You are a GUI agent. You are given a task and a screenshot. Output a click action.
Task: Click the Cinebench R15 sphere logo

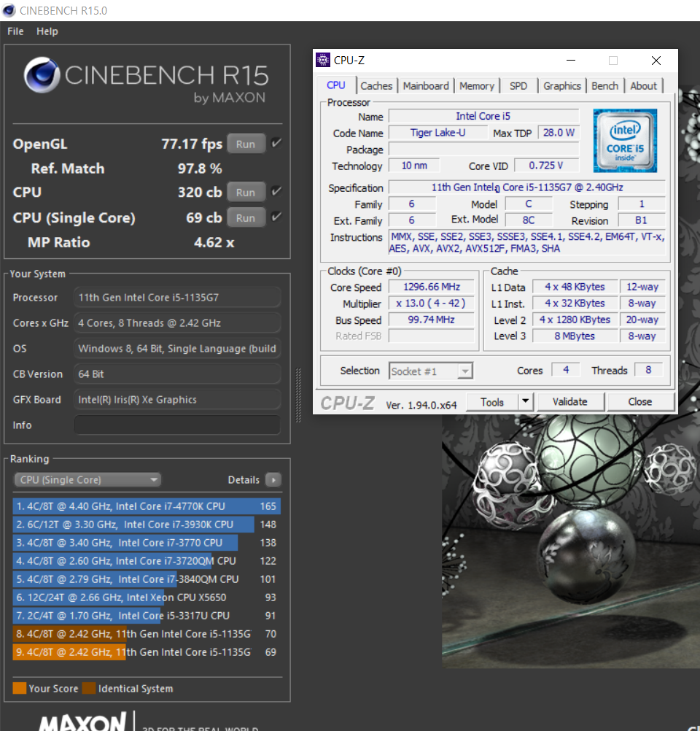[42, 75]
